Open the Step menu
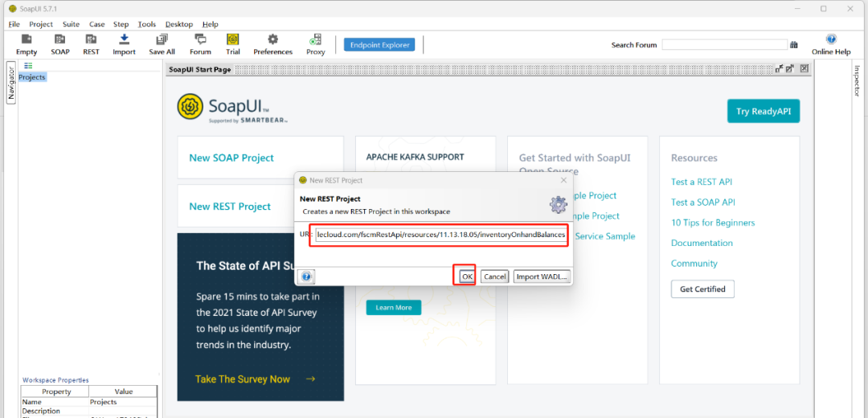The height and width of the screenshot is (418, 868). tap(121, 24)
